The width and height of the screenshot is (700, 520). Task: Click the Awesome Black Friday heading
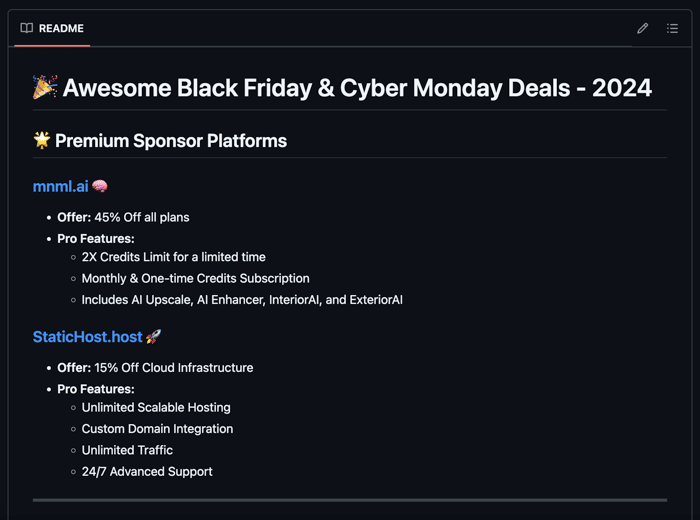pos(357,87)
